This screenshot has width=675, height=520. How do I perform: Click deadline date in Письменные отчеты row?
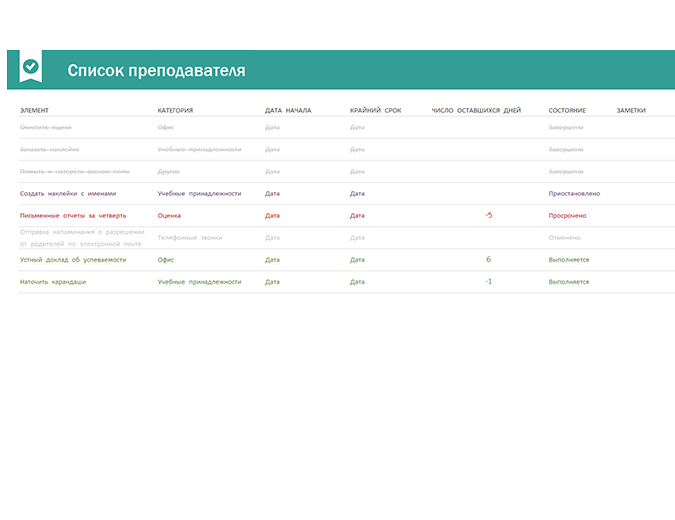(357, 216)
